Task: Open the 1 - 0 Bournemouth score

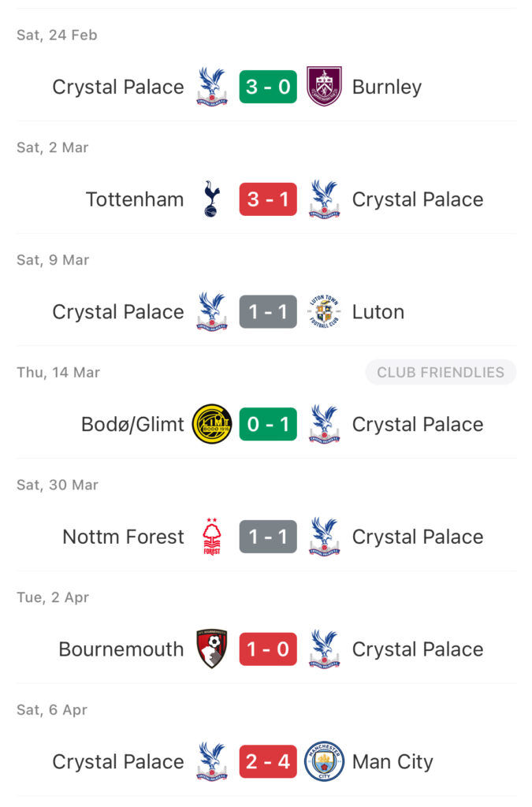Action: [268, 649]
